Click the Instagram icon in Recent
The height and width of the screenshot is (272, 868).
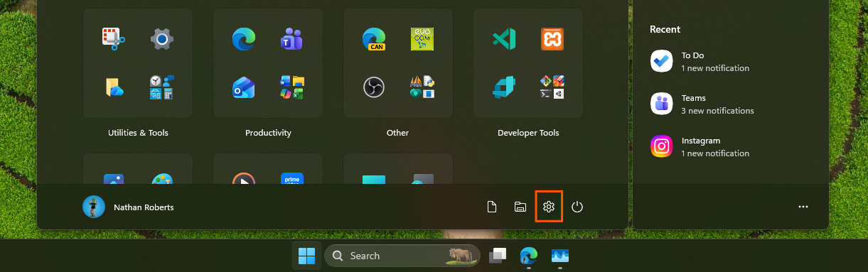point(662,146)
